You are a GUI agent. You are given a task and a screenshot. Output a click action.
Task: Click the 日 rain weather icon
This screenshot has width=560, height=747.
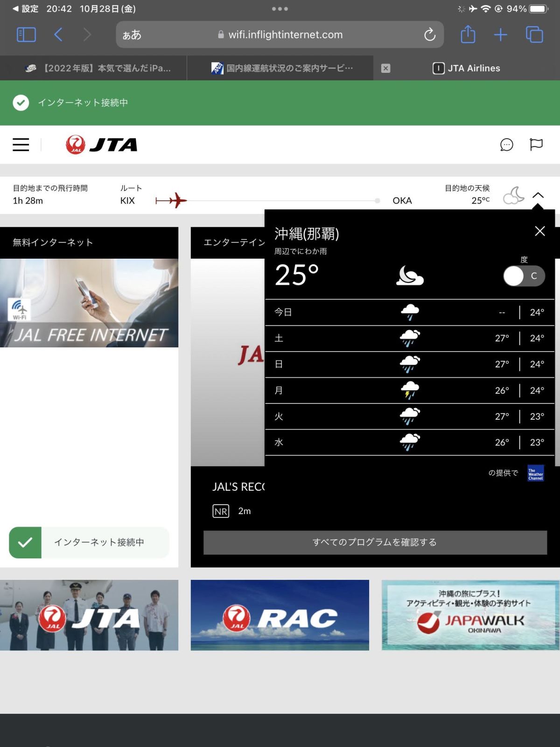click(x=410, y=364)
